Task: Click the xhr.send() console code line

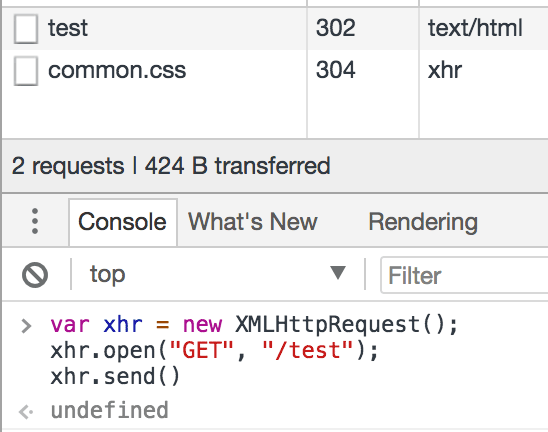Action: click(115, 377)
